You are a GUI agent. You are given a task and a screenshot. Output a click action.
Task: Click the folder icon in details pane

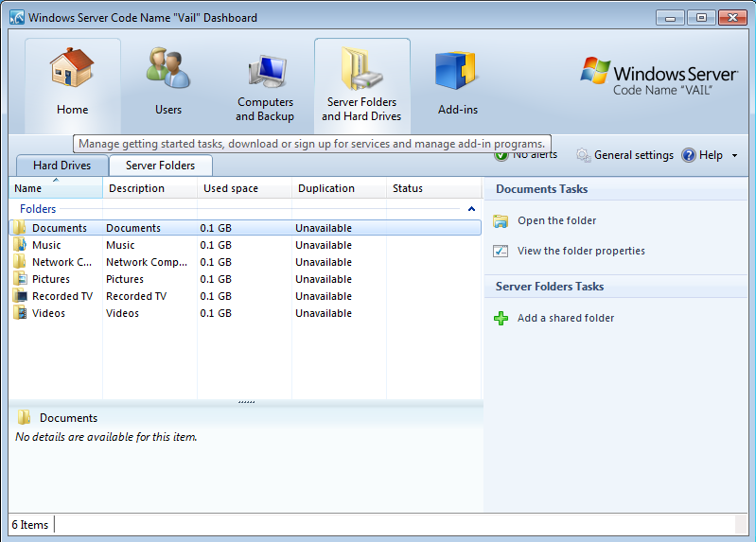tap(24, 417)
